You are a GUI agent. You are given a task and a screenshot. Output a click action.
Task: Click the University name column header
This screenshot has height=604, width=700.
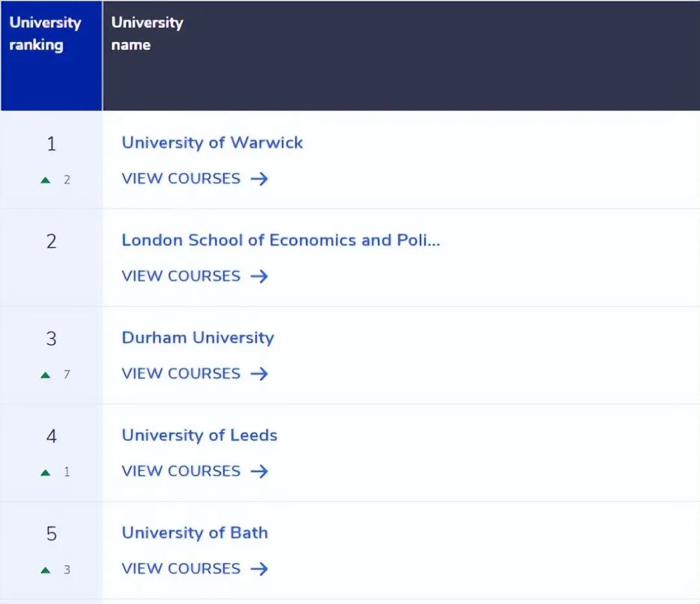(x=147, y=34)
